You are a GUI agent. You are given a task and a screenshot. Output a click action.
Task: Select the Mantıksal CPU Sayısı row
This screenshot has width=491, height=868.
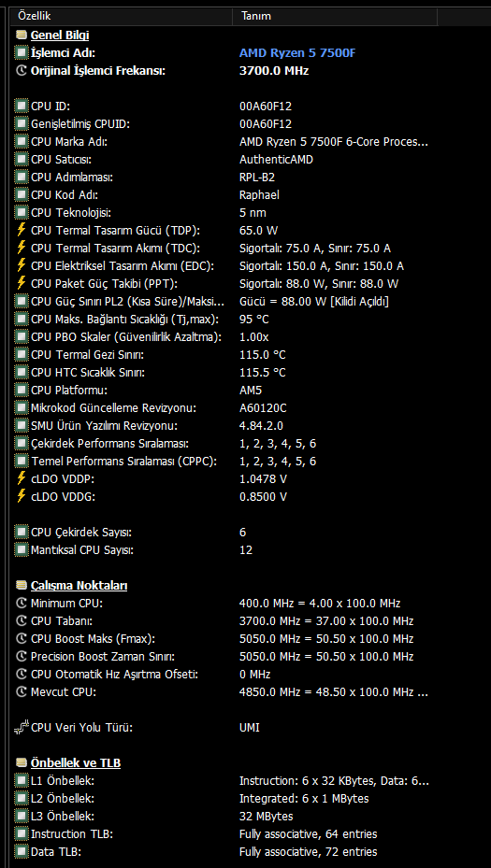(251, 550)
